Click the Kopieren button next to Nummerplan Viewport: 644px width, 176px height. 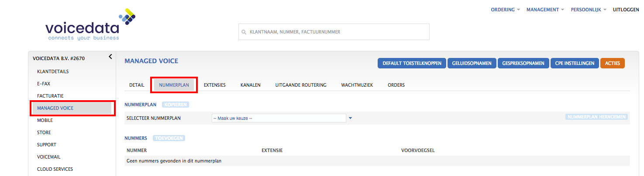(x=176, y=105)
